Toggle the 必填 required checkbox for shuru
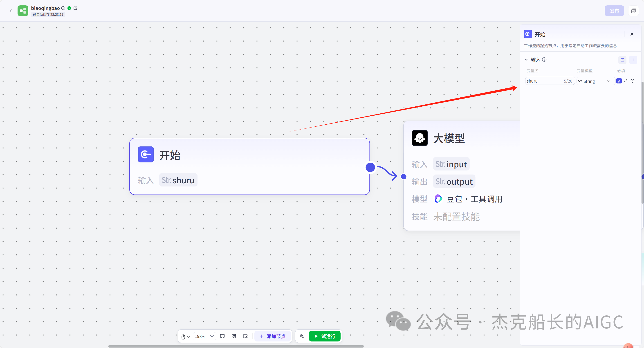Screen dimensions: 644x348 [619, 81]
